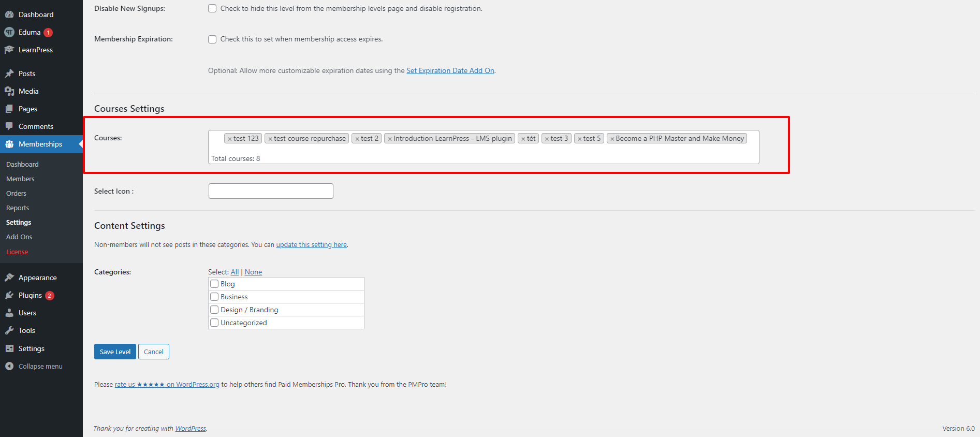Remove the 'tét' course tag

click(x=523, y=139)
